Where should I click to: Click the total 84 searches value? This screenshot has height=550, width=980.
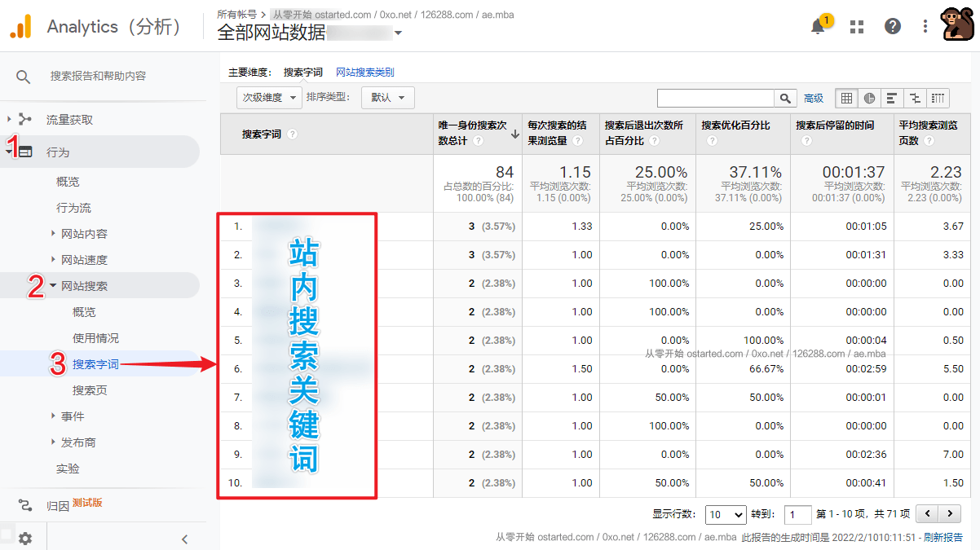coord(505,172)
